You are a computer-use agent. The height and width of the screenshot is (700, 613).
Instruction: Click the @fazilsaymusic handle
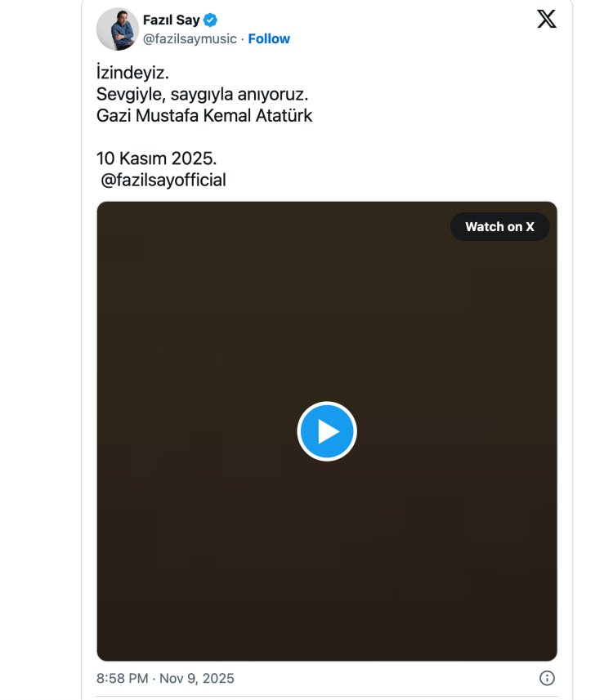(190, 38)
